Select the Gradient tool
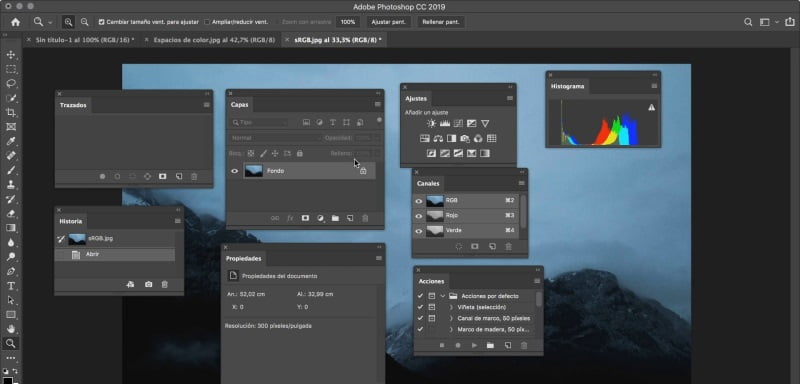This screenshot has width=800, height=384. 11,228
